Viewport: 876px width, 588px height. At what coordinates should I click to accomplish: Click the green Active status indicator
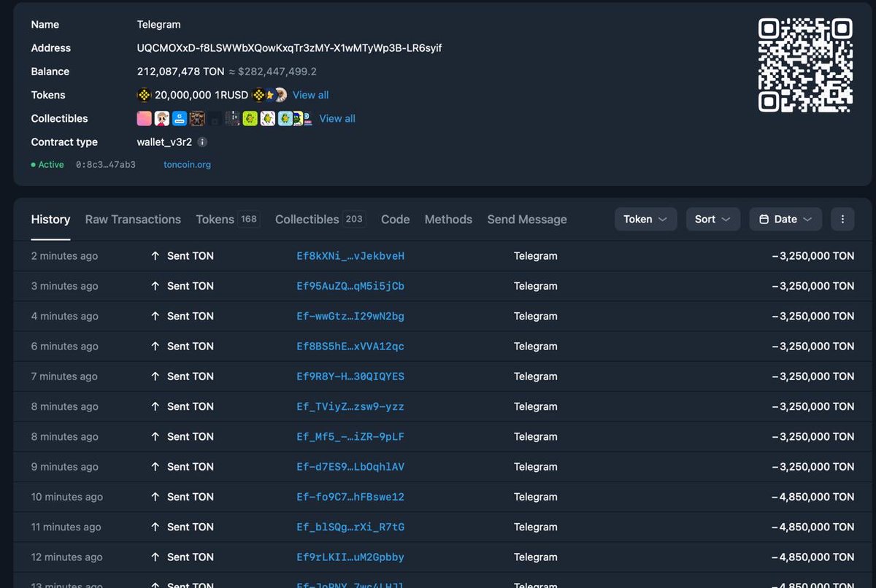47,165
